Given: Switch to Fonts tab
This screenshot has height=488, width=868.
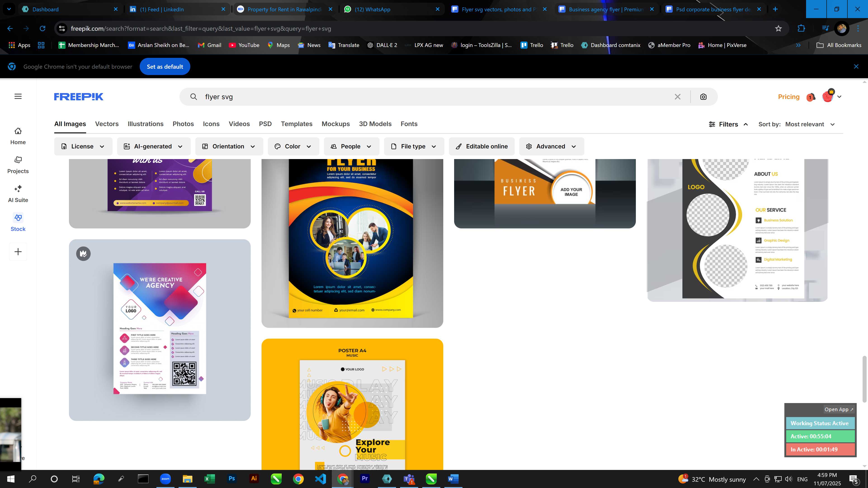Looking at the screenshot, I should 409,124.
